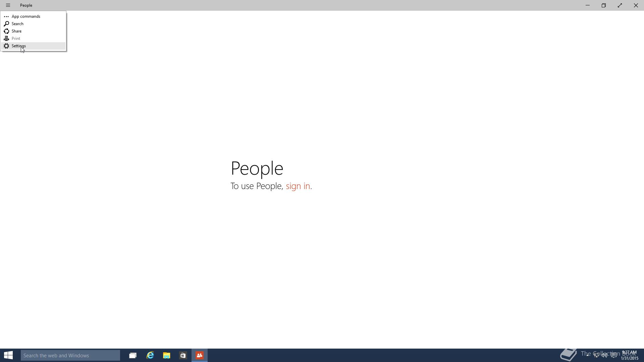Image resolution: width=644 pixels, height=362 pixels.
Task: Close the People window
Action: (636, 5)
